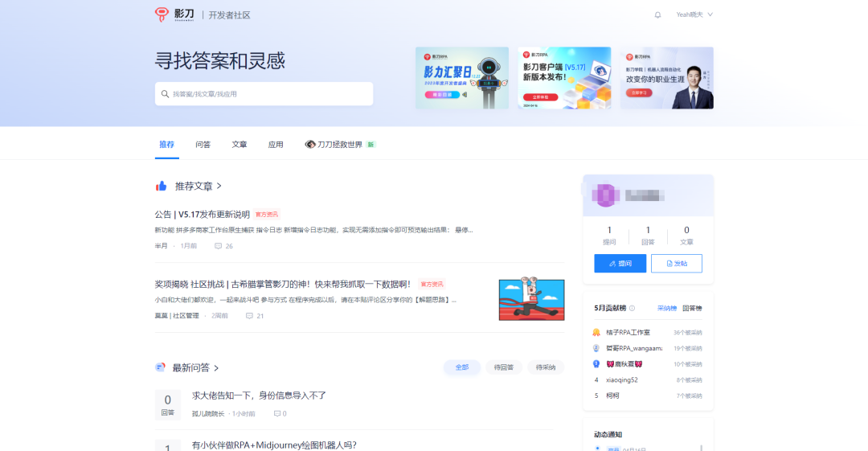This screenshot has height=451, width=868.
Task: Switch leaderboard to 回答榜
Action: [x=692, y=308]
